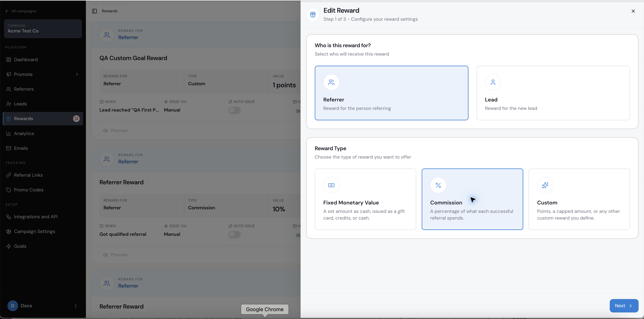Open Leads in the sidebar
This screenshot has width=644, height=319.
pyautogui.click(x=43, y=104)
